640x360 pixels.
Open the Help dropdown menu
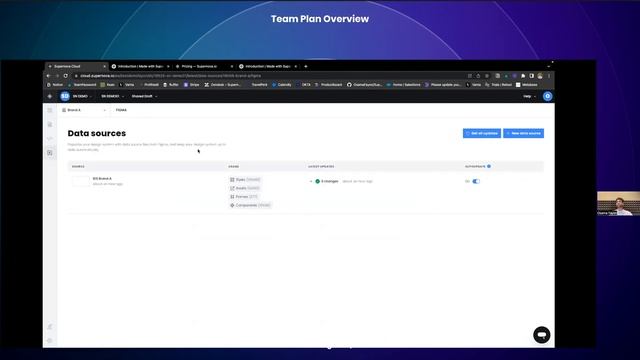click(529, 96)
